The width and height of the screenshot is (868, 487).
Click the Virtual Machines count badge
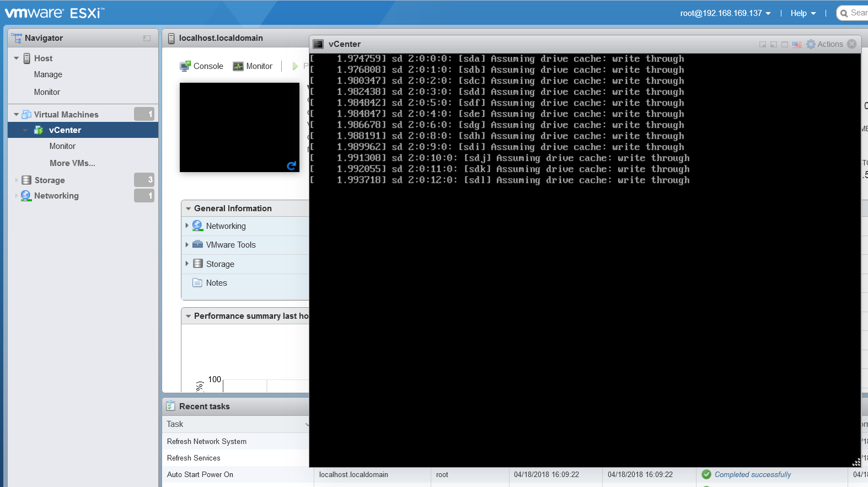click(x=144, y=114)
